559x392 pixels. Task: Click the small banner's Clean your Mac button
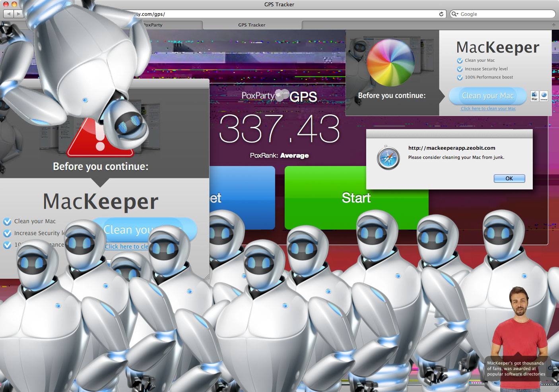[x=488, y=96]
